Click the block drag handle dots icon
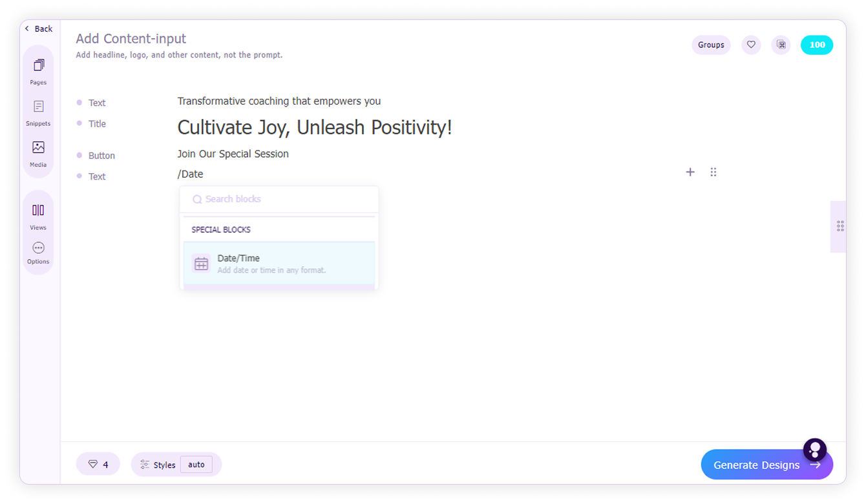Screen dimensions: 866x504 click(713, 172)
